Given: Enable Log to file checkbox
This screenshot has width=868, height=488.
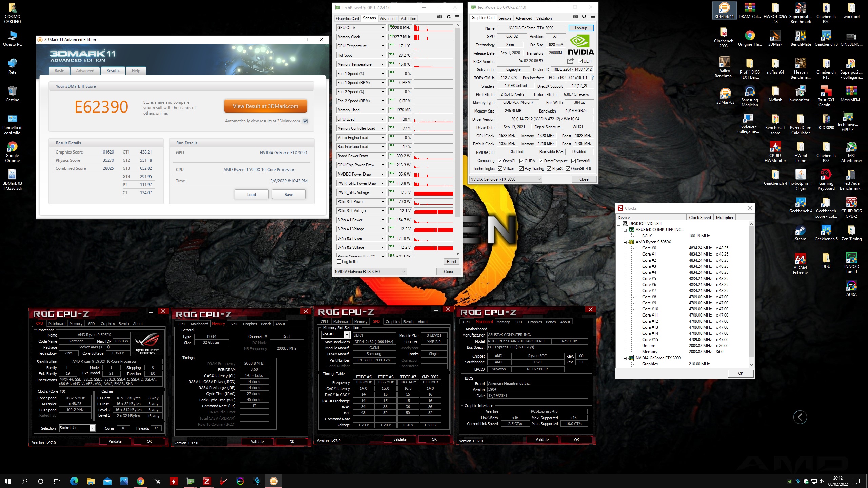Looking at the screenshot, I should point(339,262).
